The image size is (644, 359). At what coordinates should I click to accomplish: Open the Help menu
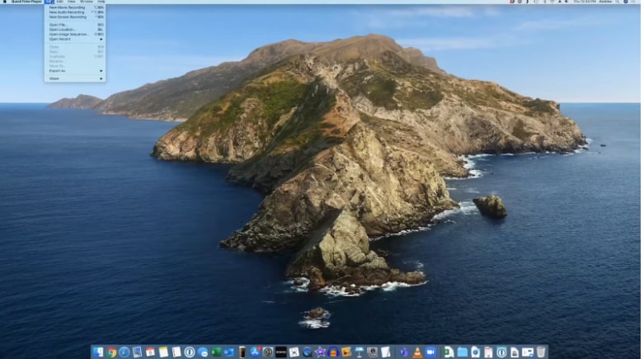tap(101, 2)
